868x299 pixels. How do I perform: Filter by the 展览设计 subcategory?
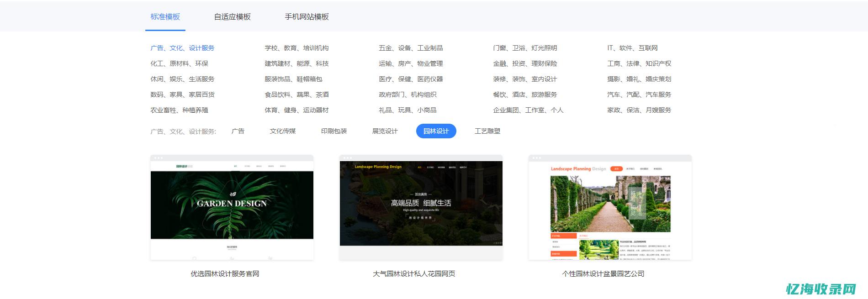[x=385, y=131]
